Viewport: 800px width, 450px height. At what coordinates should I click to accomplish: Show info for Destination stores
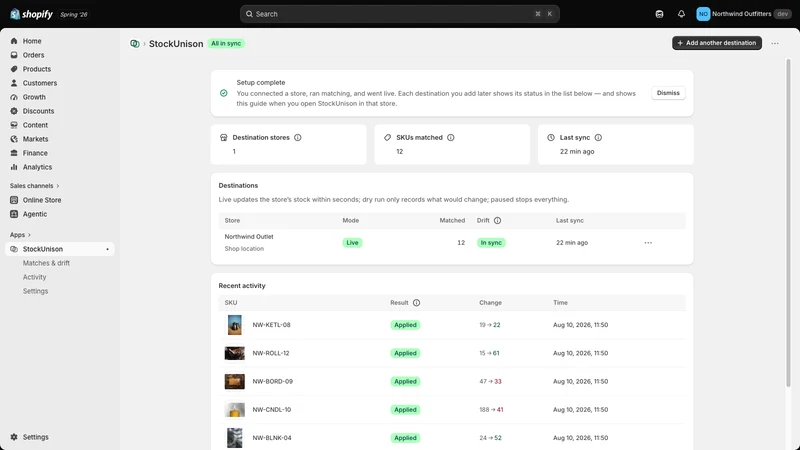click(x=297, y=137)
